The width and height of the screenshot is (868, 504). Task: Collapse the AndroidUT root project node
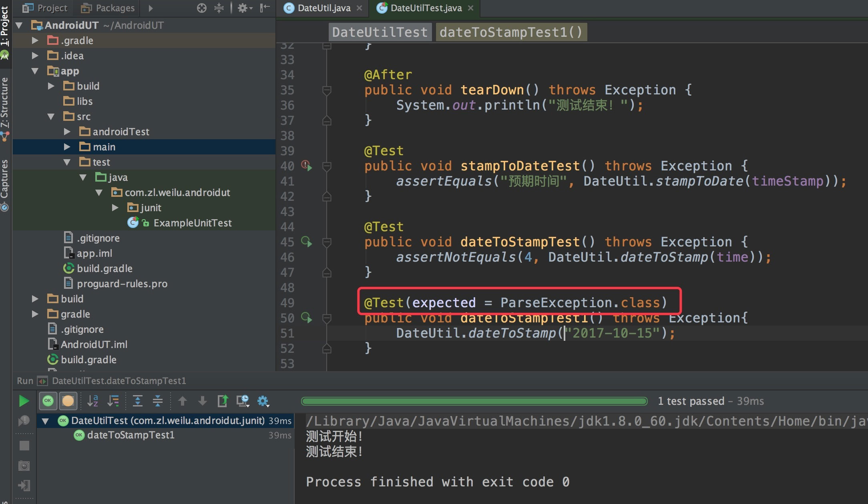(19, 26)
